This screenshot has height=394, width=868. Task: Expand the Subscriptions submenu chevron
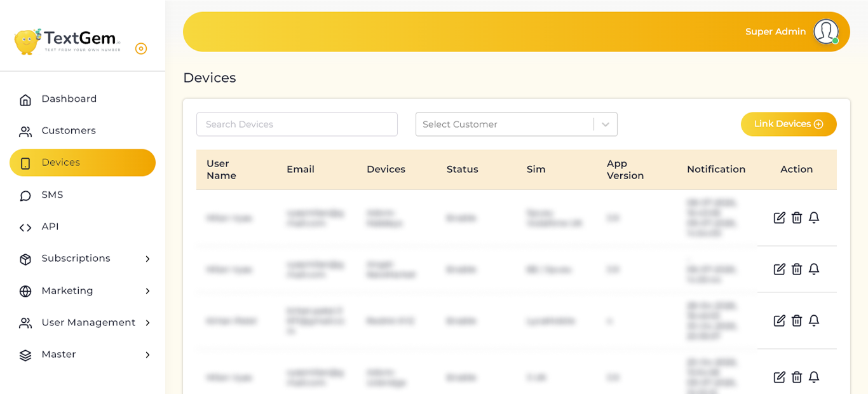(147, 259)
